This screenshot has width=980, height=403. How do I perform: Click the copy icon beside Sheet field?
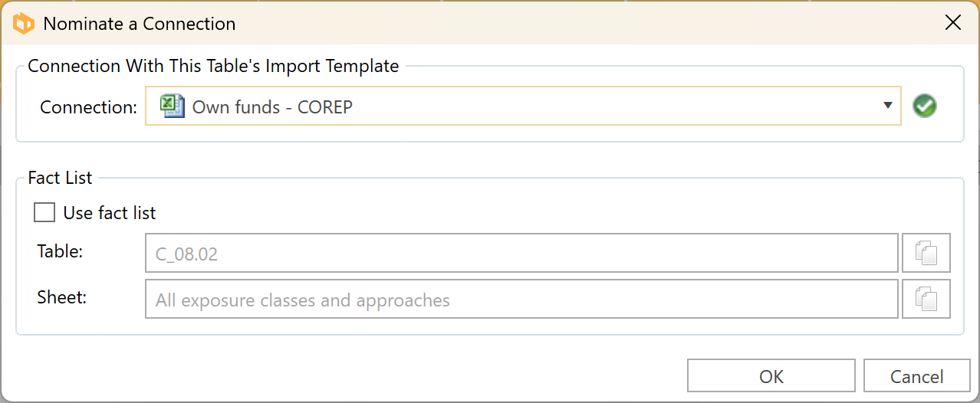point(926,299)
